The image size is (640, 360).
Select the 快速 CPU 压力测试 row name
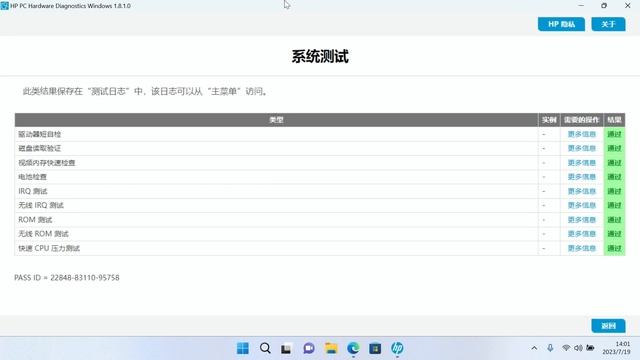click(49, 248)
